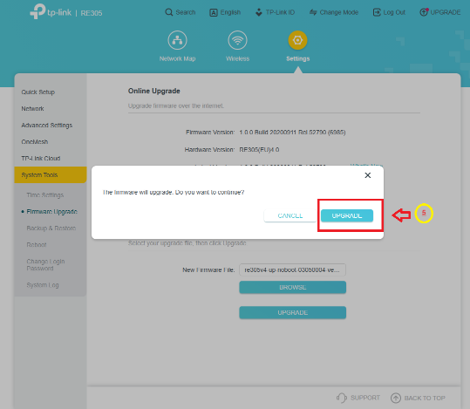Go to Advanced Settings in the sidebar
This screenshot has width=470, height=409.
pyautogui.click(x=47, y=125)
